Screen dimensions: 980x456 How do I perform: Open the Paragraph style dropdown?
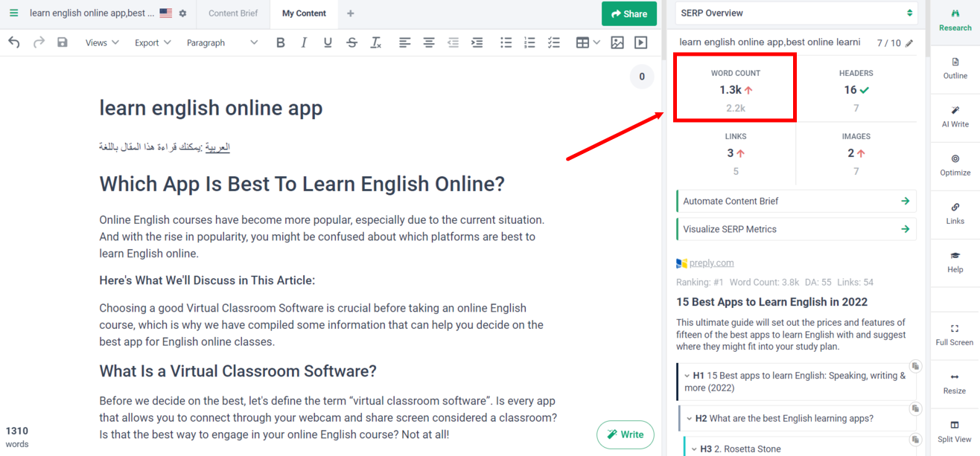pos(223,42)
